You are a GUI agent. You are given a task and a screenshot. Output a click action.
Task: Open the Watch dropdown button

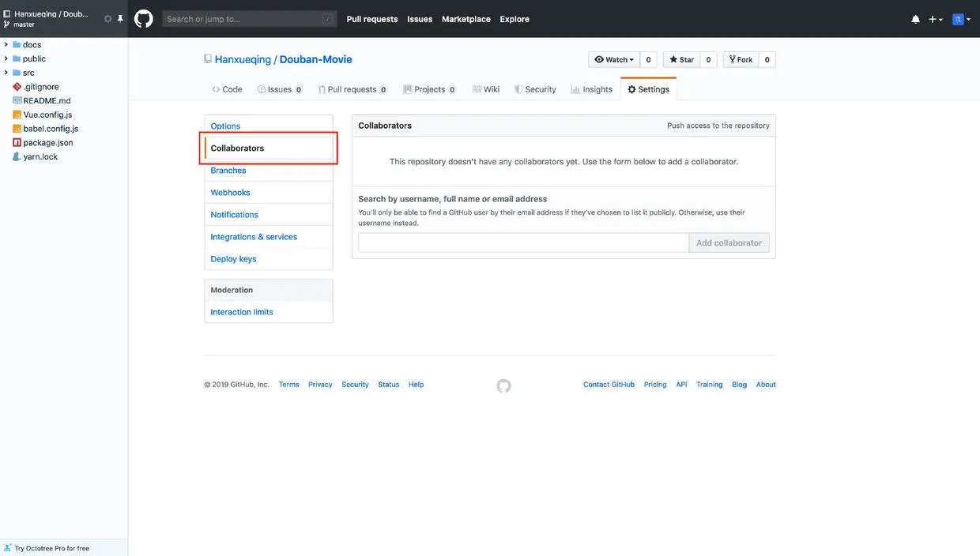pos(614,59)
